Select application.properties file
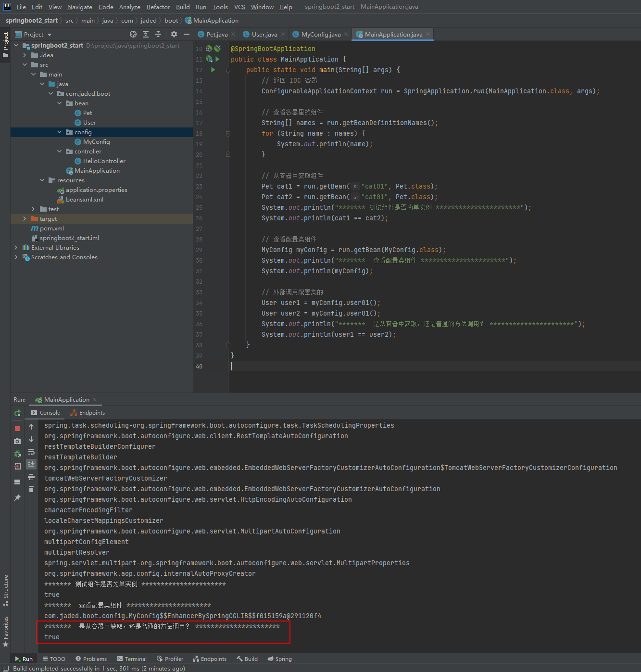Viewport: 641px width, 672px height. pyautogui.click(x=96, y=190)
